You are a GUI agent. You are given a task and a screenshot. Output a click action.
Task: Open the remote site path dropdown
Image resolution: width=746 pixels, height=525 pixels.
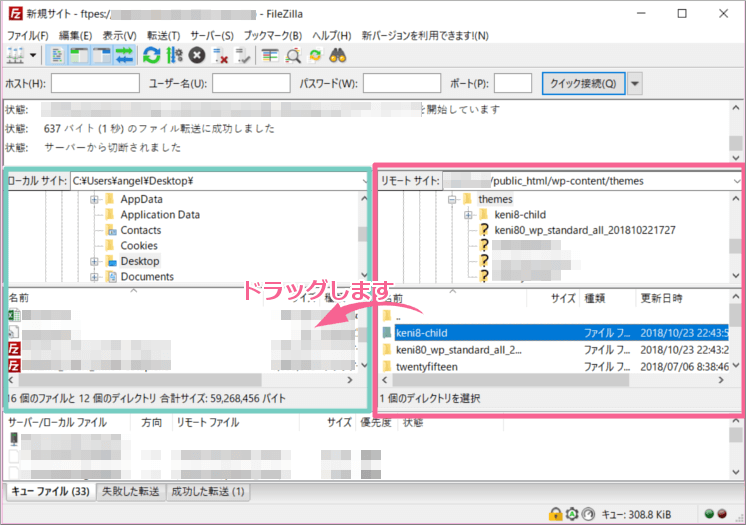[x=736, y=181]
